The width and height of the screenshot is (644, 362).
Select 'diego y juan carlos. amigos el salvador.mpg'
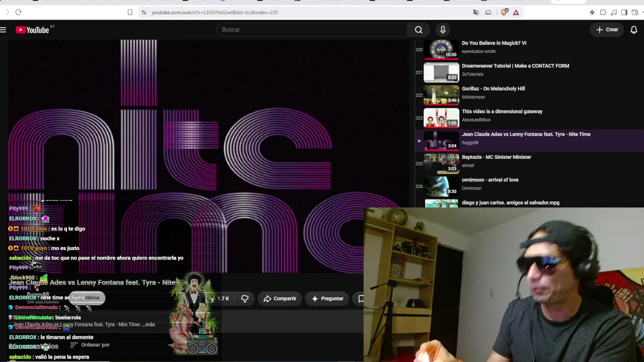click(511, 203)
